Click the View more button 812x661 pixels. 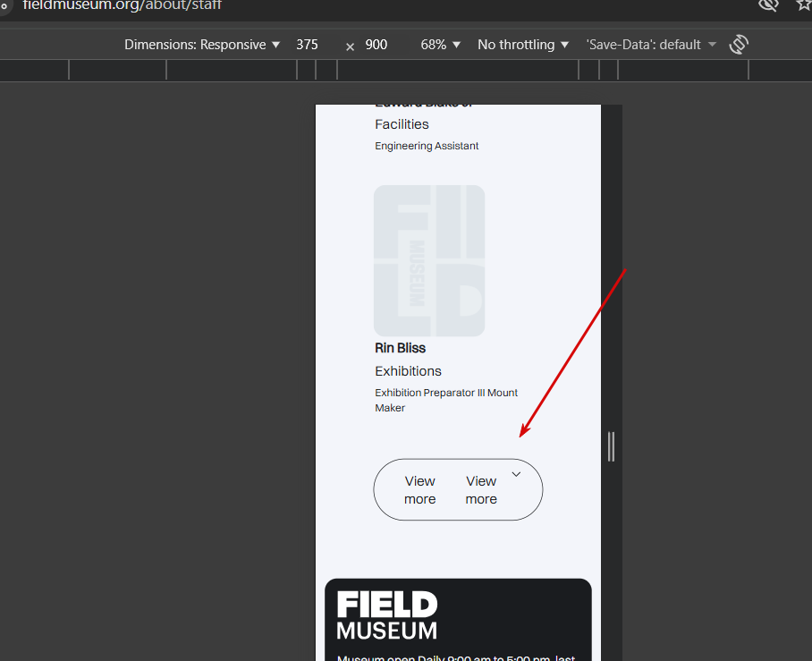[458, 489]
